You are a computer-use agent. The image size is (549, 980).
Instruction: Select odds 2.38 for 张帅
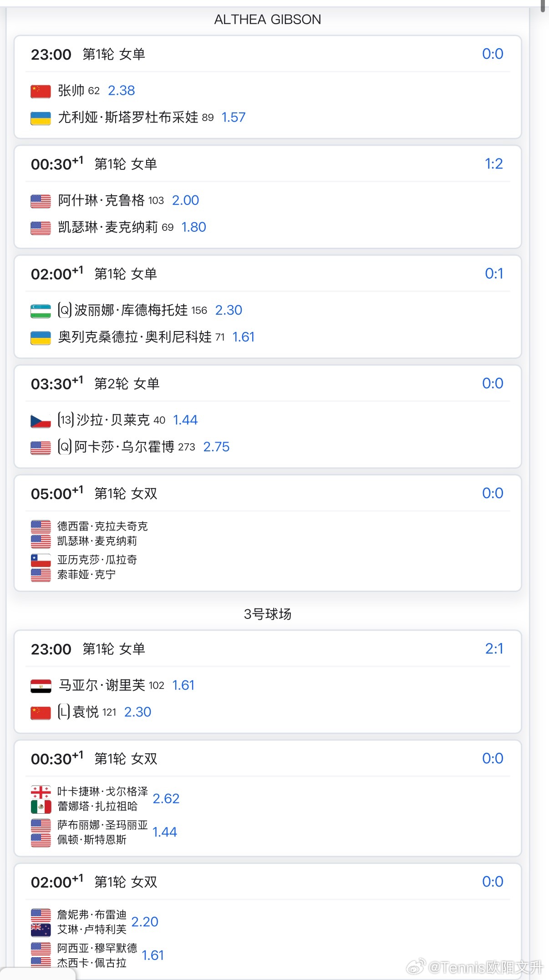[122, 91]
